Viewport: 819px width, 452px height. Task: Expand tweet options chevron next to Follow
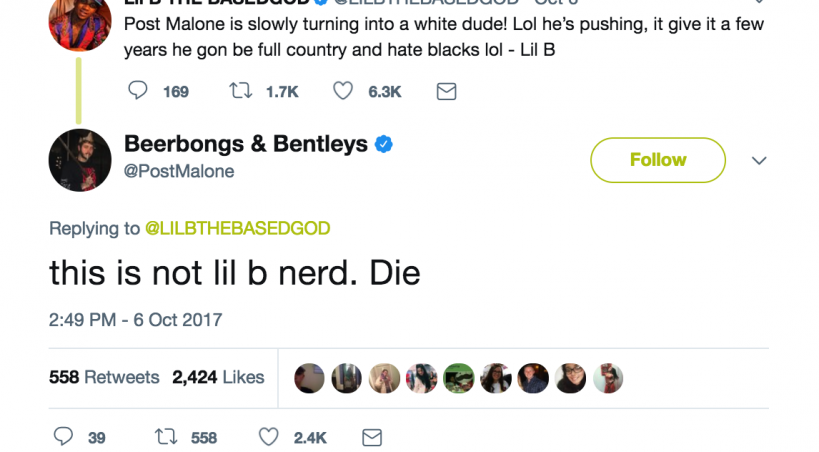click(x=759, y=161)
